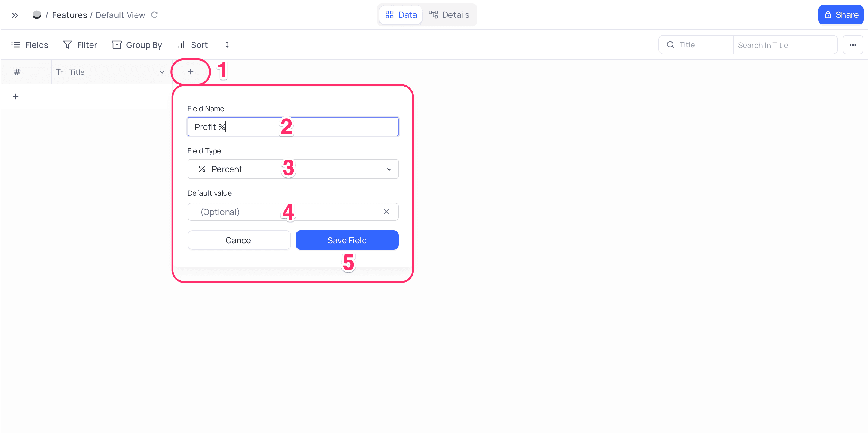Focus the Search In Title box
This screenshot has width=868, height=433.
785,45
